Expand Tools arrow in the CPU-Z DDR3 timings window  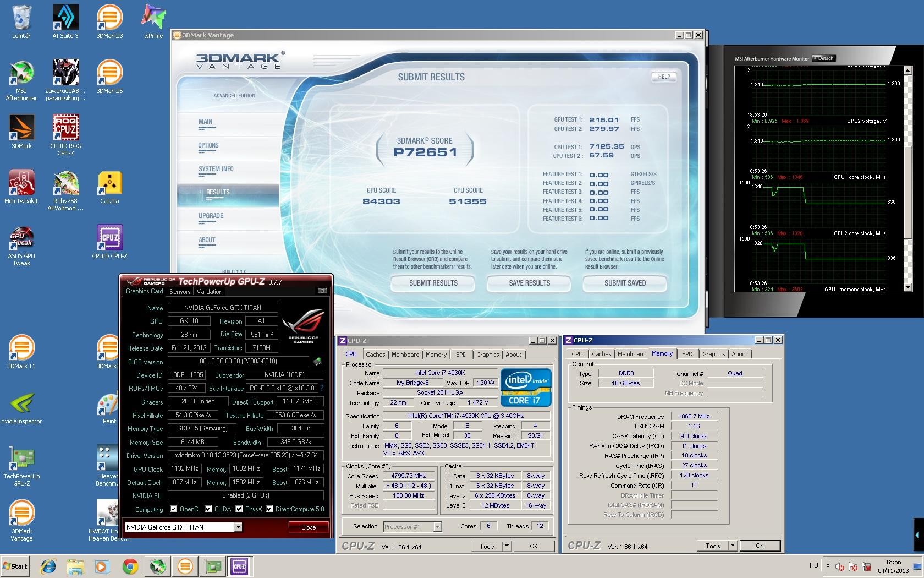tap(732, 546)
